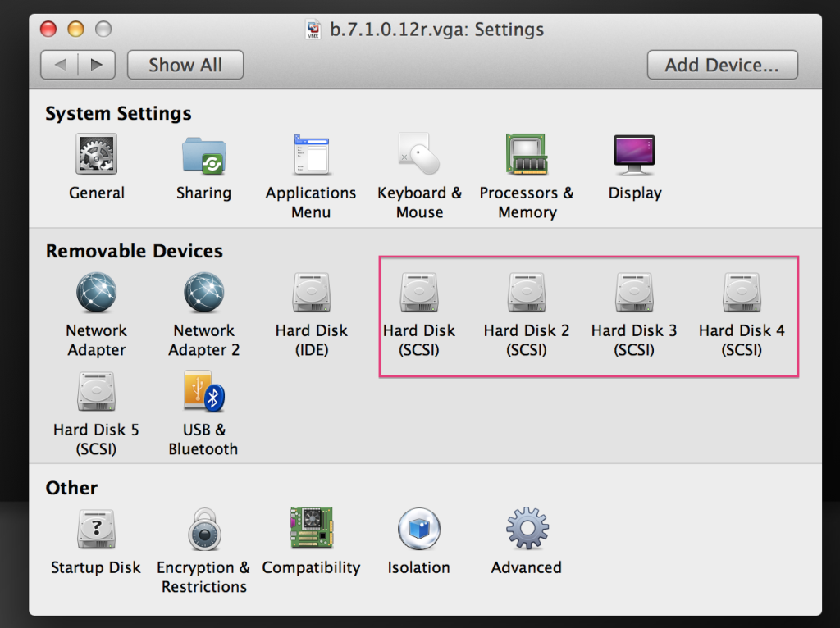Image resolution: width=840 pixels, height=628 pixels.
Task: Open the Display settings
Action: 634,155
